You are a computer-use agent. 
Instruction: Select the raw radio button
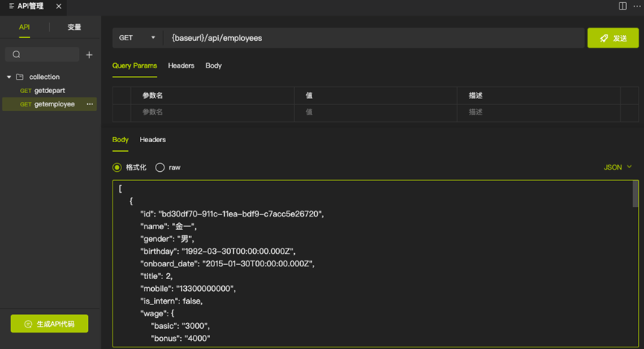point(160,167)
